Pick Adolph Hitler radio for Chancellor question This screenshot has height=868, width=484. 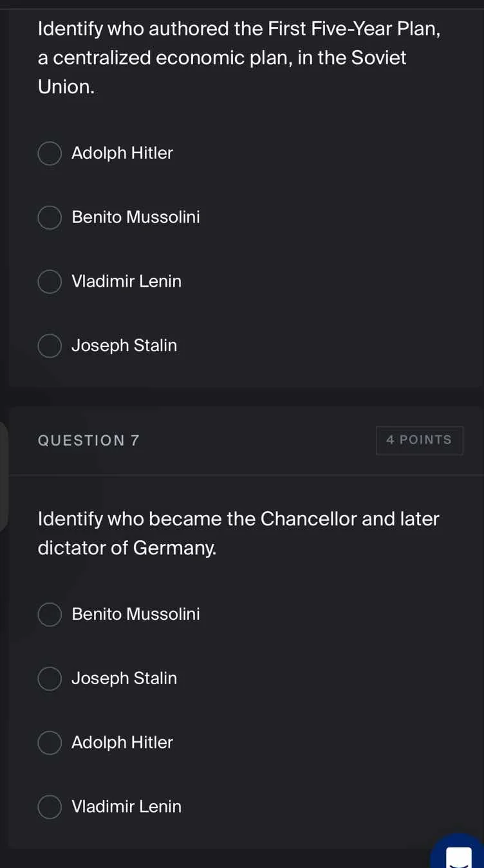50,743
